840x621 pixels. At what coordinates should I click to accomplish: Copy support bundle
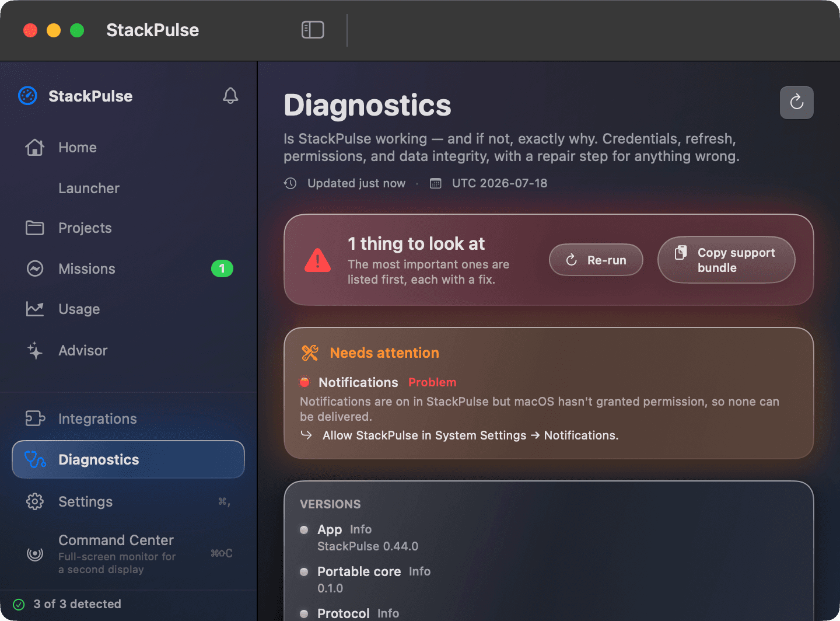(726, 260)
